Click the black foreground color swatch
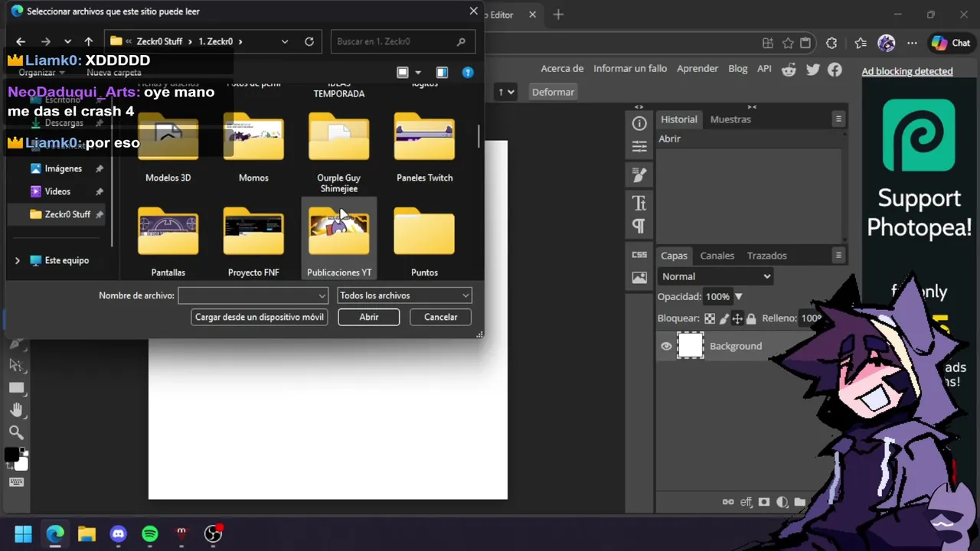This screenshot has height=551, width=980. (x=11, y=455)
